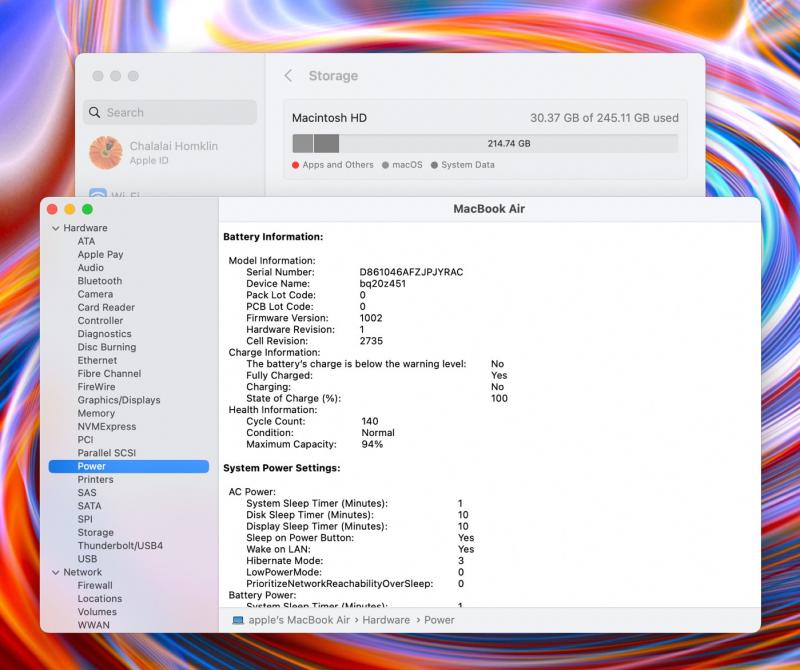Select PCI in the sidebar
This screenshot has height=670, width=800.
tap(85, 440)
